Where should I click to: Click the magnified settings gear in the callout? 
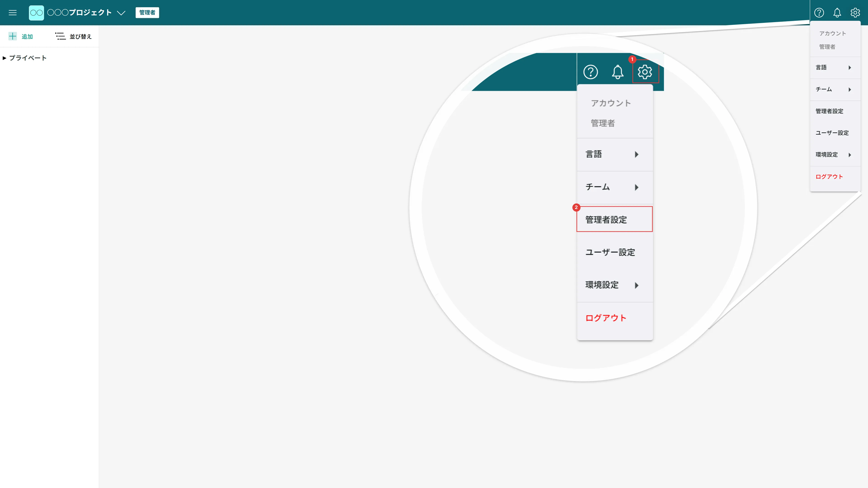tap(645, 72)
